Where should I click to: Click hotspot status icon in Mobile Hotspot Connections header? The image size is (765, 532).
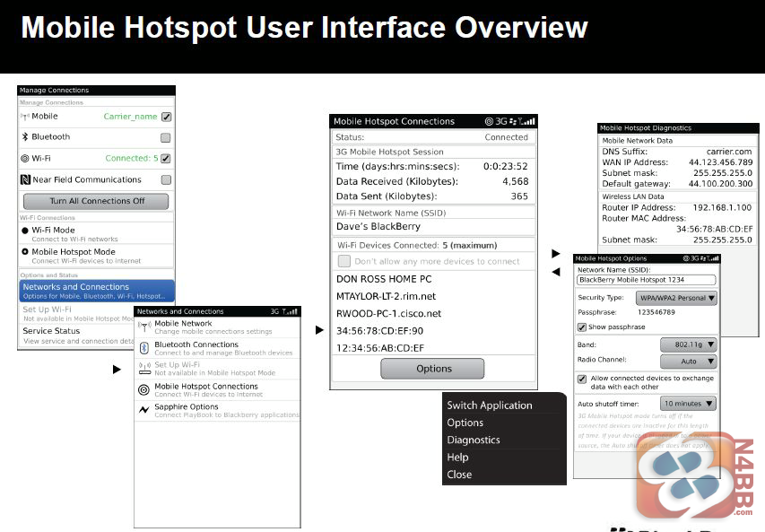pos(489,121)
